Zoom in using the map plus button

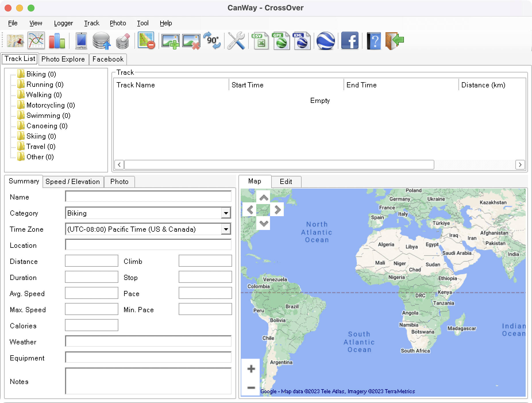click(x=250, y=369)
